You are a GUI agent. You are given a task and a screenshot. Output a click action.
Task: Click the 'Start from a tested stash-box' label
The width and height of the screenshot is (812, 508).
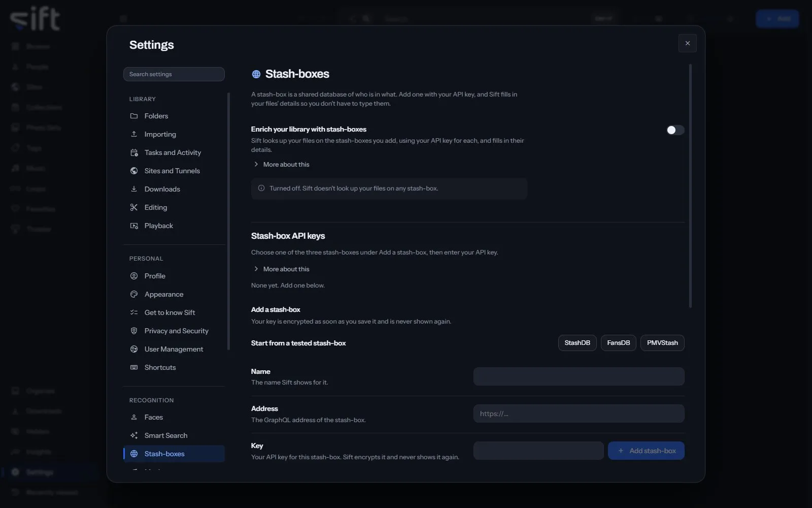298,343
